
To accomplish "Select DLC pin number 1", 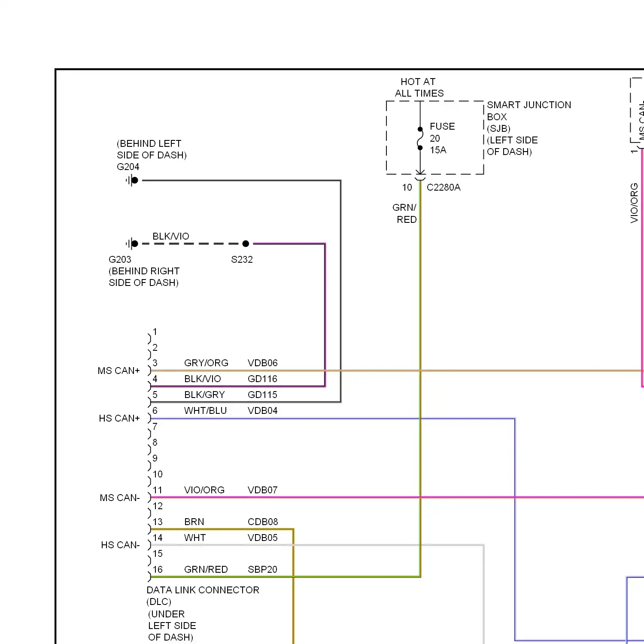I will pyautogui.click(x=155, y=331).
